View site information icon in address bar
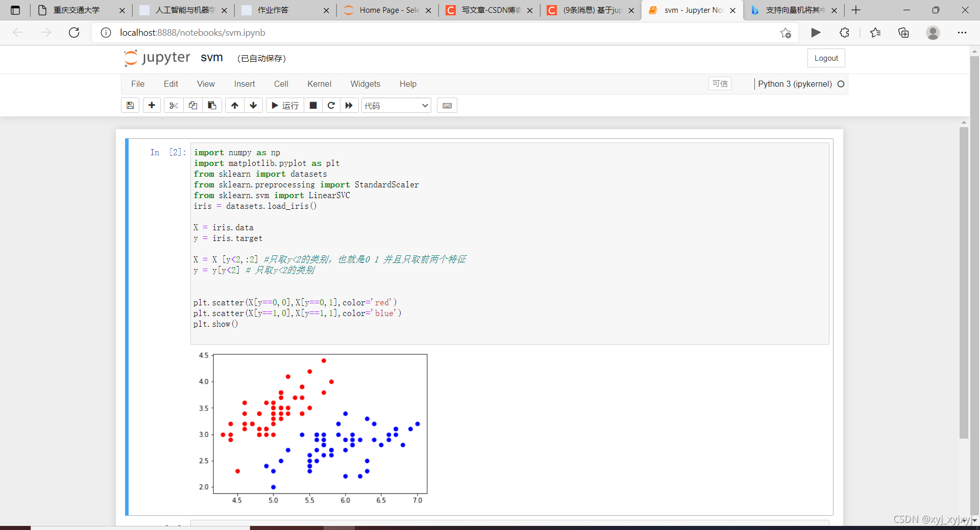This screenshot has height=530, width=980. (x=106, y=33)
